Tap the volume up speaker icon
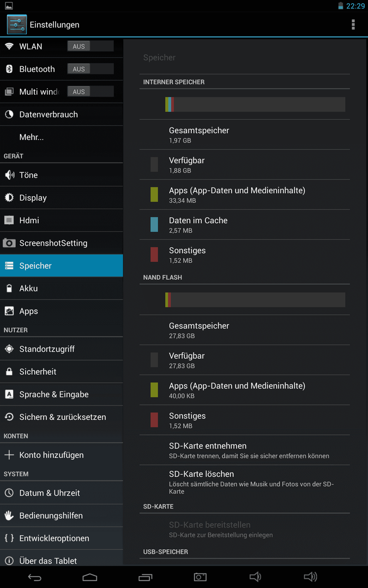368x588 pixels. click(311, 577)
